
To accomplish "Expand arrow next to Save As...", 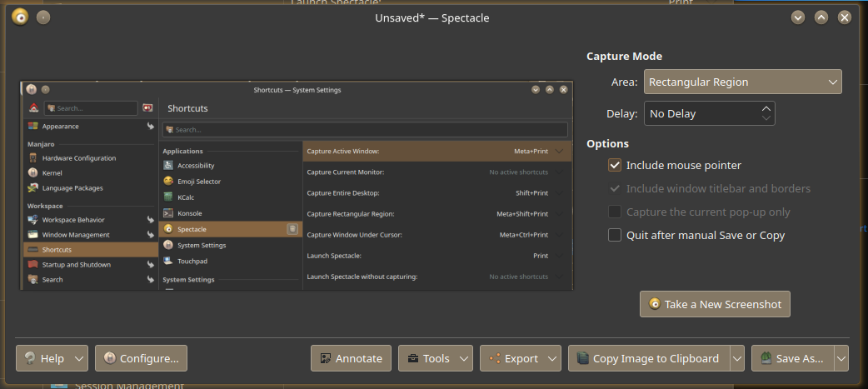I will point(841,358).
